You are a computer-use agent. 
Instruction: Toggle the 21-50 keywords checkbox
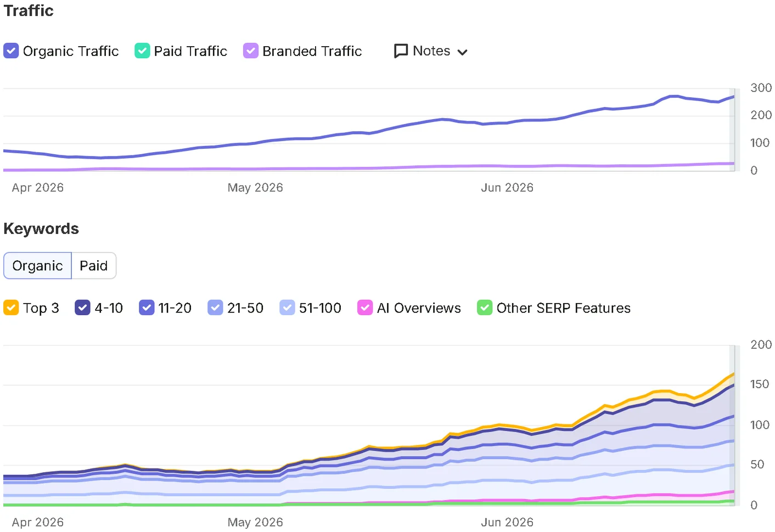[x=215, y=308]
